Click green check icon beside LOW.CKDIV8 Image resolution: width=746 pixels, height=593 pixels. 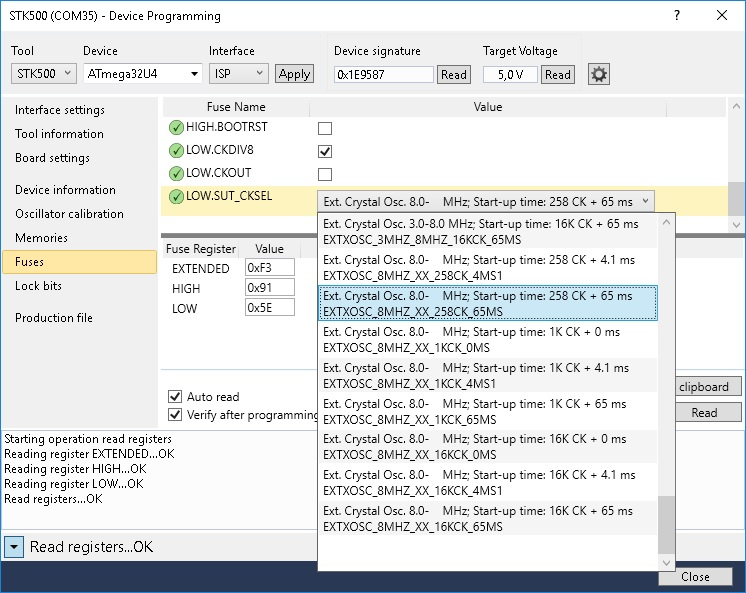[176, 150]
